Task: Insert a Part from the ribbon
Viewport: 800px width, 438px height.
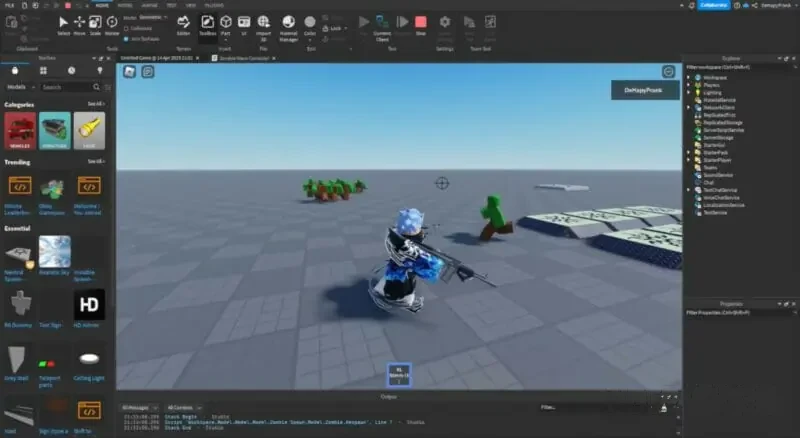Action: 226,26
